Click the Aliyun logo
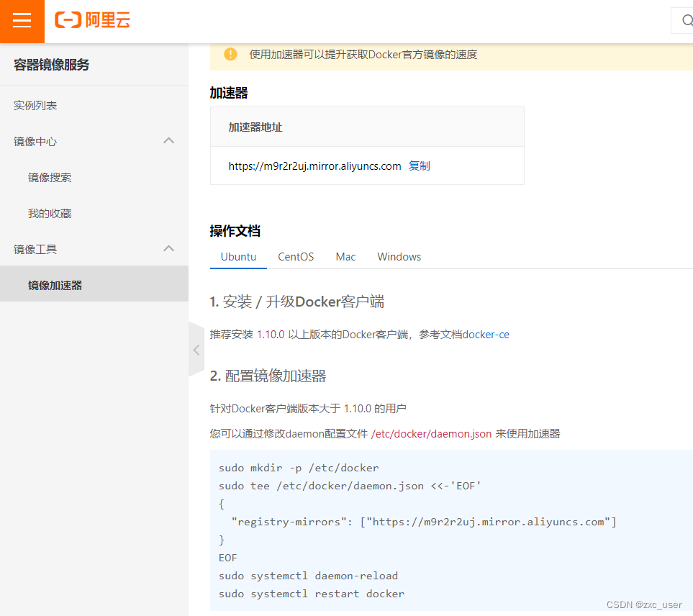Screen dimensions: 693x616 click(x=92, y=20)
